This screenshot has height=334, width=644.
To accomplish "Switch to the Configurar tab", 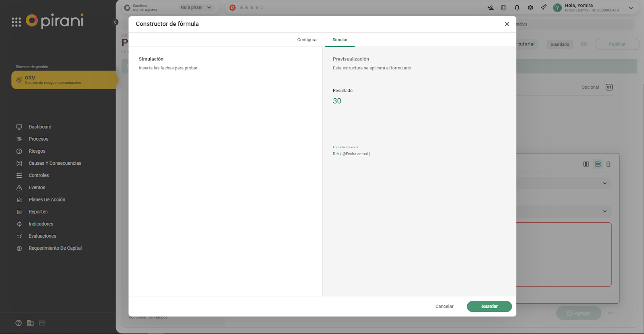I will 308,39.
